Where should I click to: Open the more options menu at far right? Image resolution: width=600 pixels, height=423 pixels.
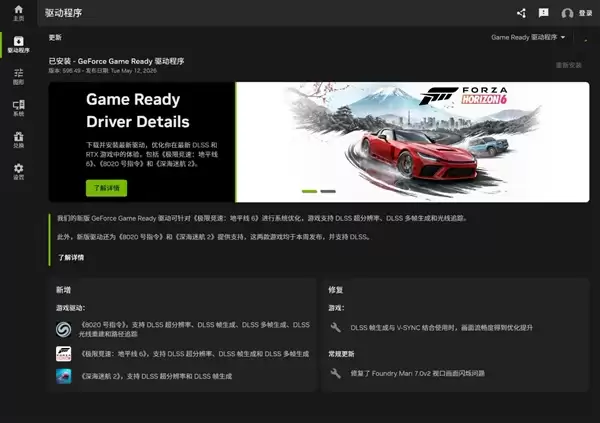[585, 39]
